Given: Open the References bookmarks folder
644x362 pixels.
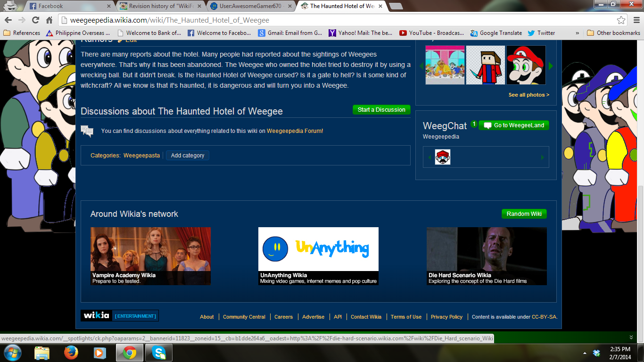Looking at the screenshot, I should coord(22,33).
